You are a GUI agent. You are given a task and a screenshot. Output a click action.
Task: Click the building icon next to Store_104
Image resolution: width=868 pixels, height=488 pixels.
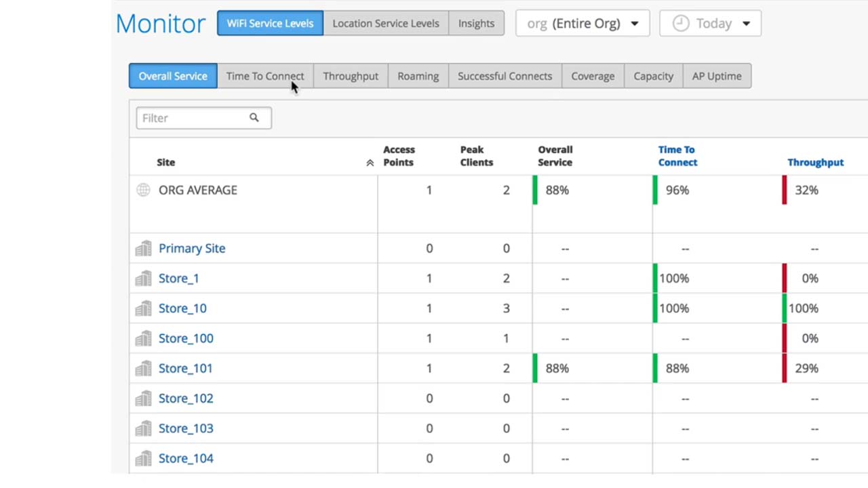tap(143, 459)
